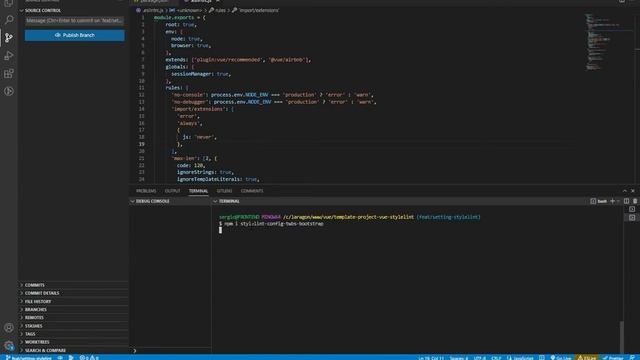
Task: Change file encoding UTF-8 status item
Action: coord(480,358)
